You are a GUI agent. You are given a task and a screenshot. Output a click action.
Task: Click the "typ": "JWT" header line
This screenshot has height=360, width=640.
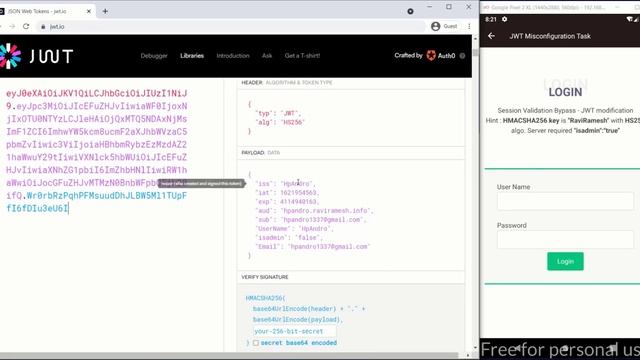[x=278, y=113]
